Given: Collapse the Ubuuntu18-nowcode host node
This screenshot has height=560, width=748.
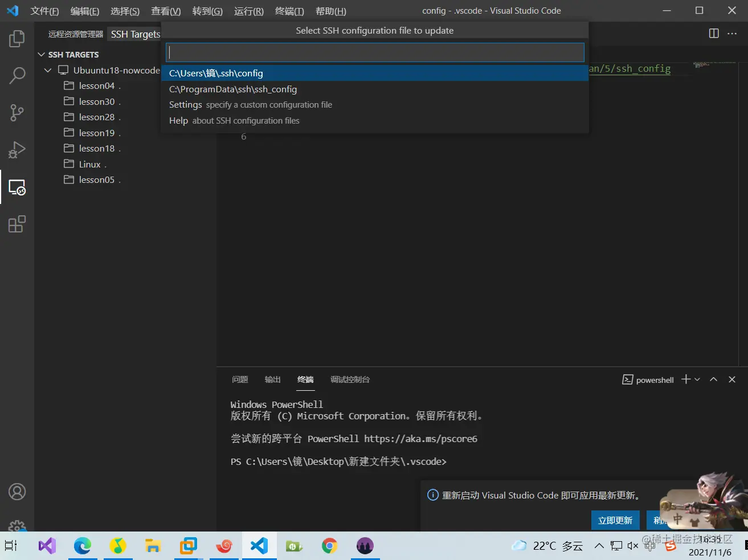Looking at the screenshot, I should 48,70.
